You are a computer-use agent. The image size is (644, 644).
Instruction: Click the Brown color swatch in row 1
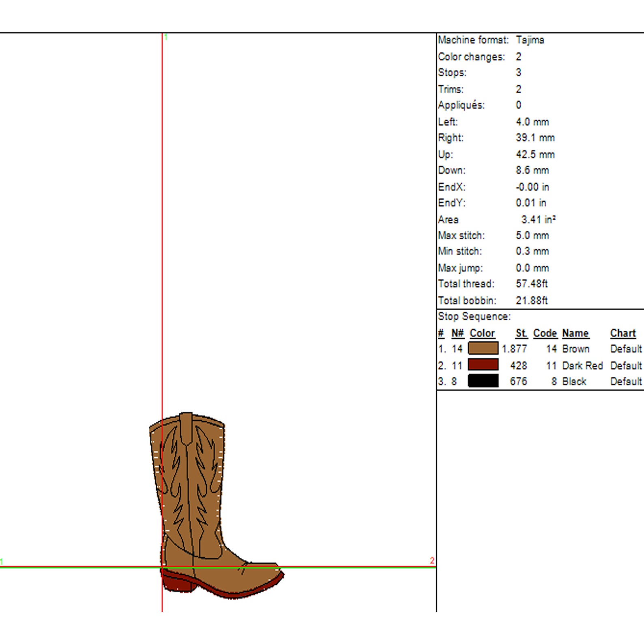483,348
